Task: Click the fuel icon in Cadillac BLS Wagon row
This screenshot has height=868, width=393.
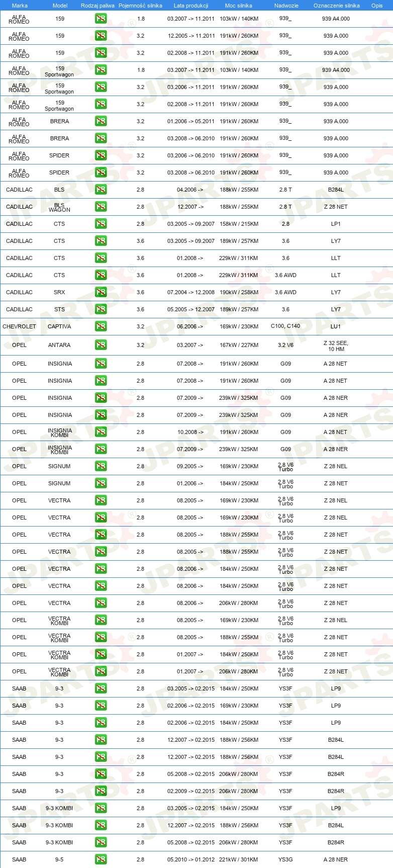Action: point(101,207)
